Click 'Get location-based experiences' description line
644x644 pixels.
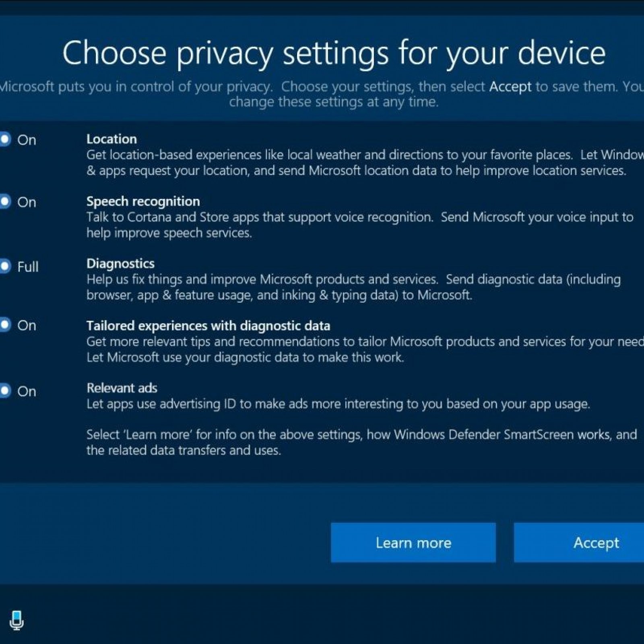365,163
